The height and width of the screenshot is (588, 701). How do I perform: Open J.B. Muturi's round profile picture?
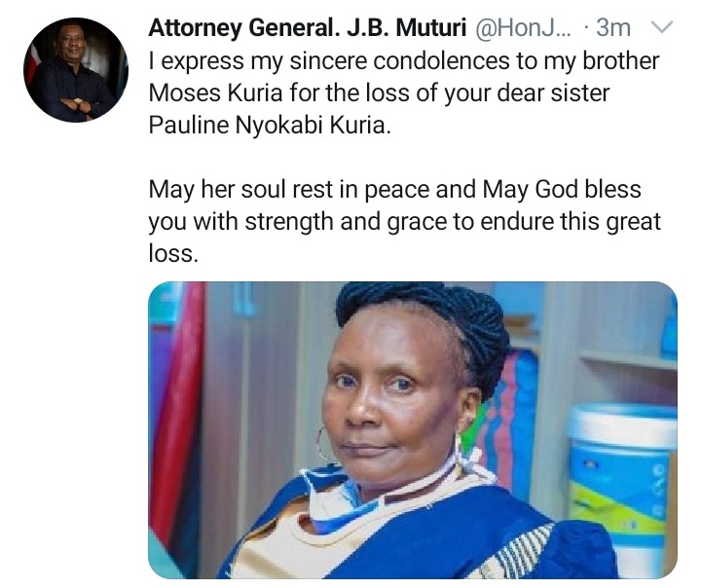(x=76, y=69)
